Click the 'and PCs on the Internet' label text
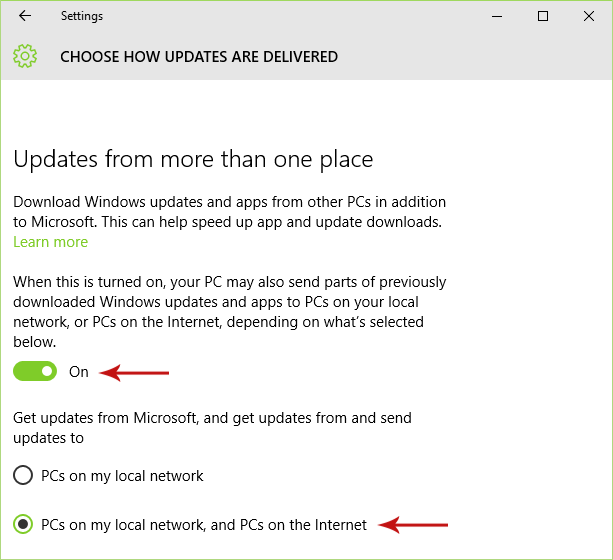613x560 pixels. click(x=204, y=524)
